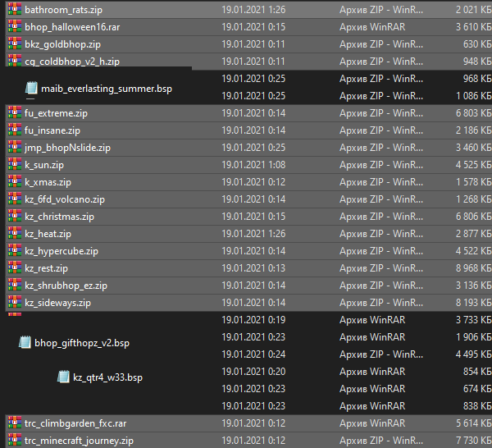Viewport: 492px width, 448px height.
Task: Click the 19.01.2021 1:08 date of k_sun.zip
Action: point(253,165)
